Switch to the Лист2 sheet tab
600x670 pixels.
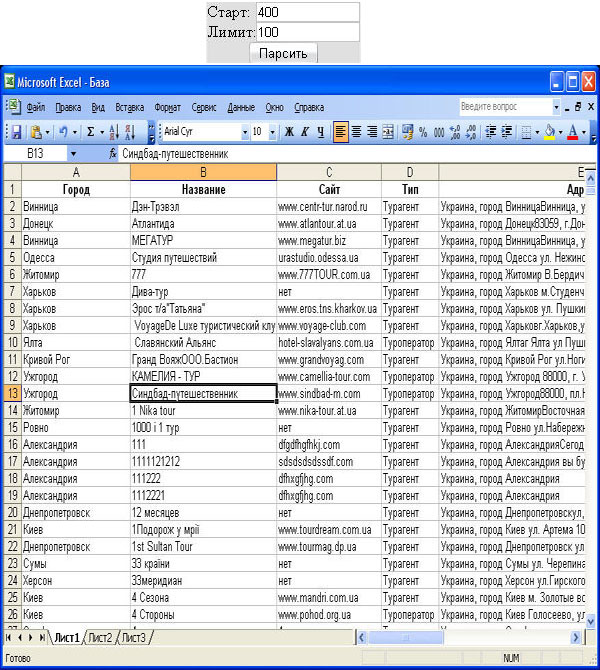(100, 637)
